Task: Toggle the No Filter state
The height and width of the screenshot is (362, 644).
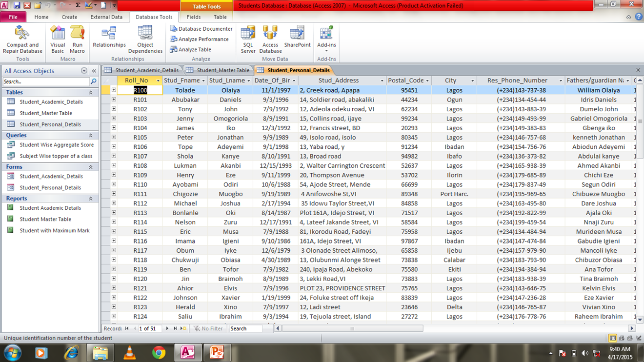Action: click(208, 328)
